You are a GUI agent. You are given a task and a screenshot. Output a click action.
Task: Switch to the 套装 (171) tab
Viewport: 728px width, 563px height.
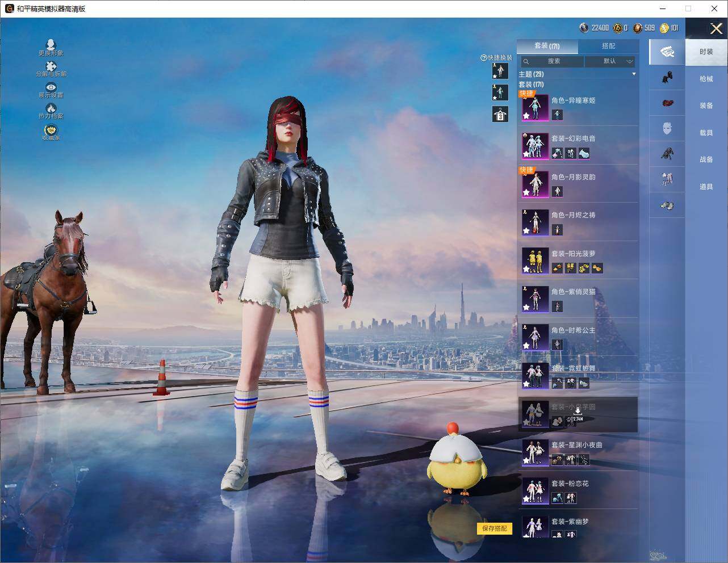[547, 46]
